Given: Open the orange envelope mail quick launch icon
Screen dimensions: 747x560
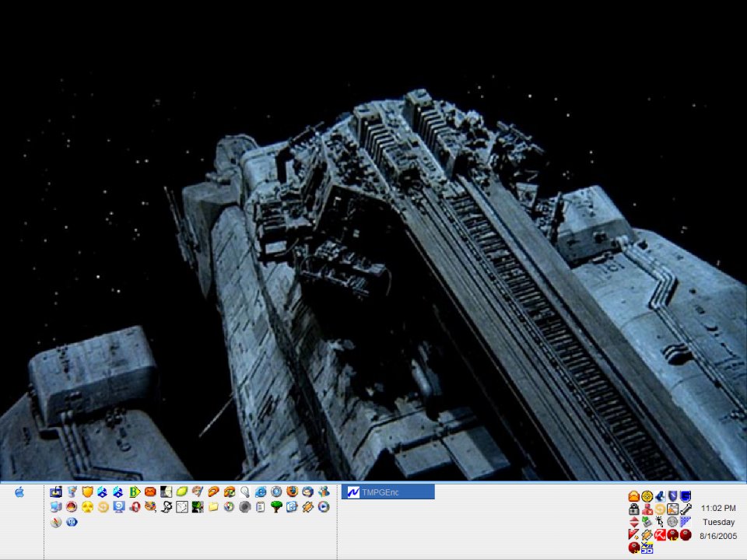Looking at the screenshot, I should [x=150, y=492].
